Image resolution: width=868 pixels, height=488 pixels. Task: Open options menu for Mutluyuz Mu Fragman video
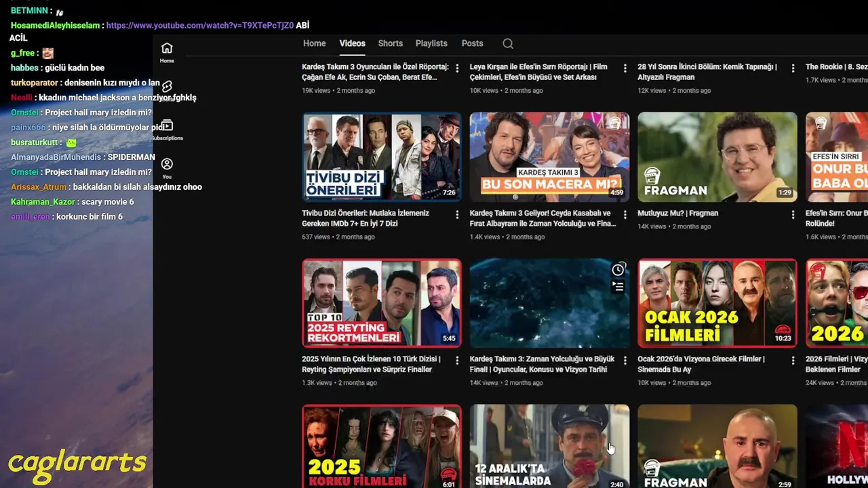click(793, 214)
